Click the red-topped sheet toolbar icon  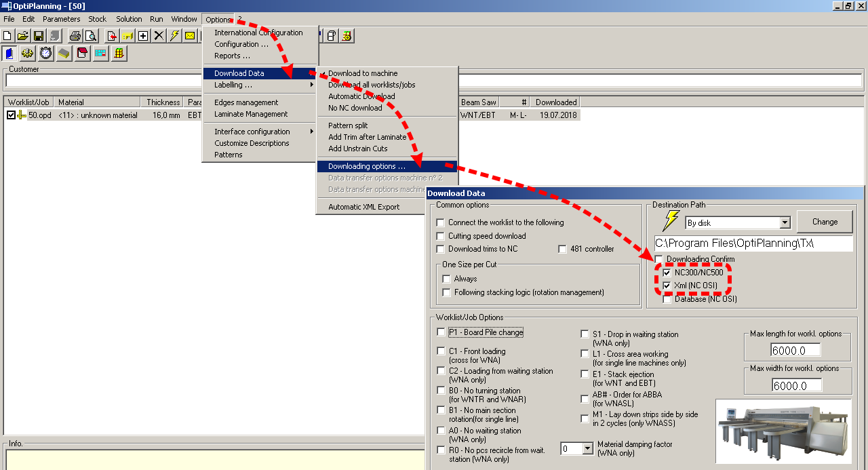83,53
